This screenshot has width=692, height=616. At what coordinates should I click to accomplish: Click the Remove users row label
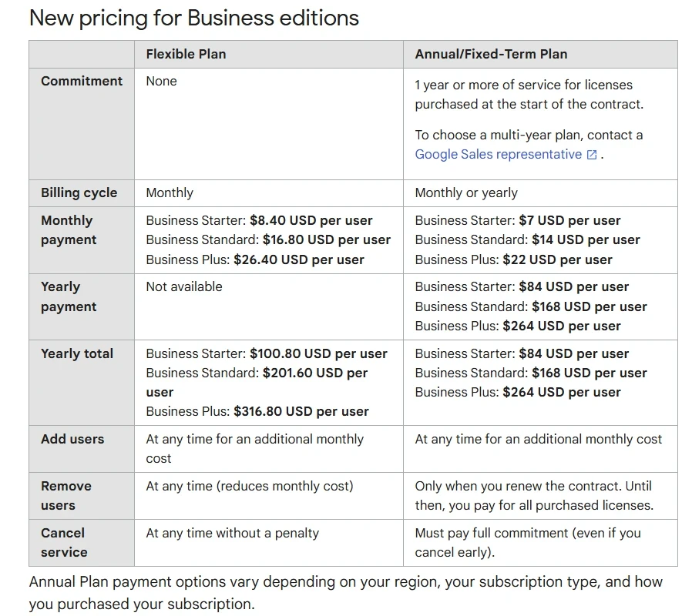[66, 496]
